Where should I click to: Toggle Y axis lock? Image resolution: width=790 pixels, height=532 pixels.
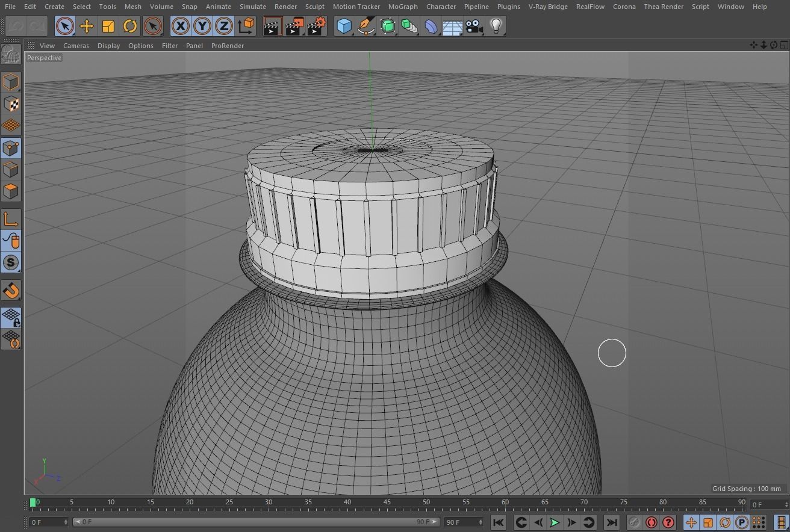click(x=202, y=26)
